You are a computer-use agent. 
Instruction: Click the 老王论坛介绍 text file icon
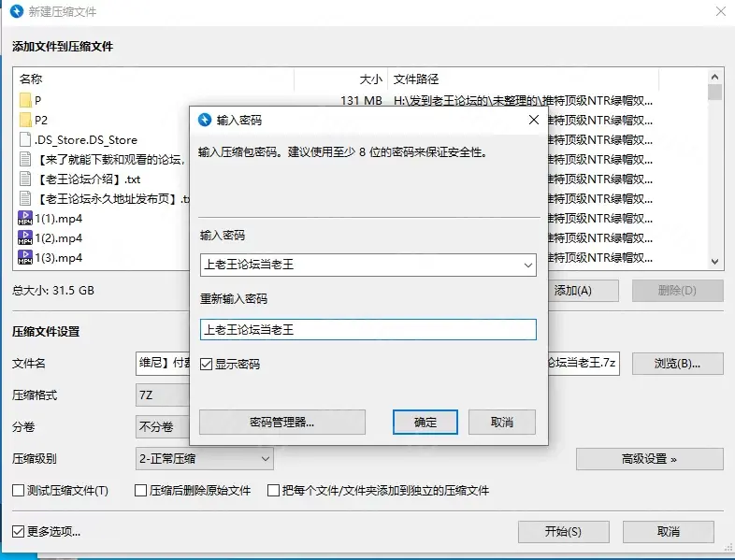(x=25, y=179)
